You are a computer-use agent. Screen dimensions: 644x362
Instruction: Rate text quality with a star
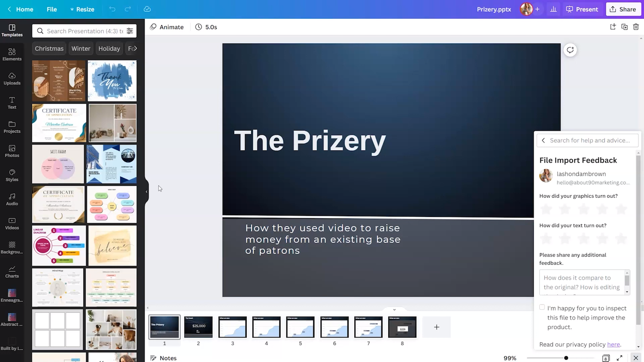click(546, 238)
